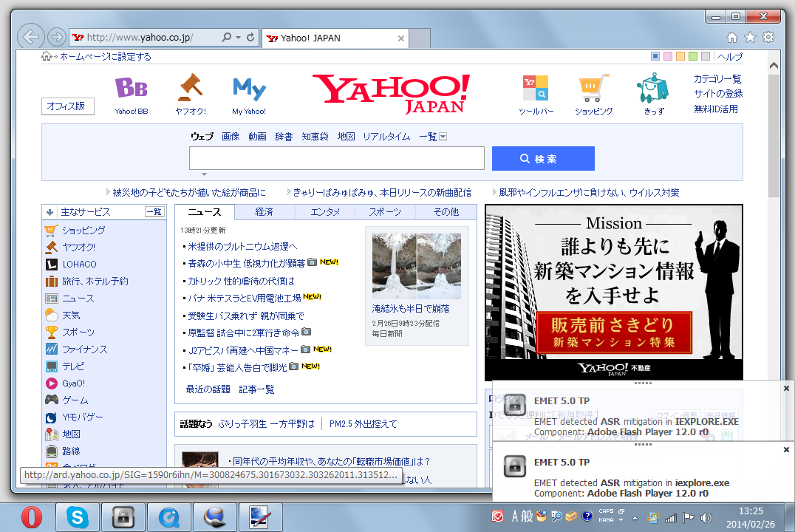This screenshot has width=795, height=532.
Task: Open address bar search dropdown arrow
Action: point(238,37)
